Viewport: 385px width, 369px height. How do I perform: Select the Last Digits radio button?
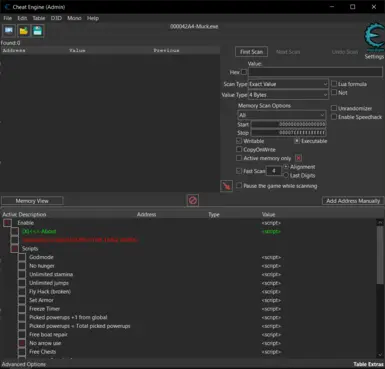(x=286, y=175)
